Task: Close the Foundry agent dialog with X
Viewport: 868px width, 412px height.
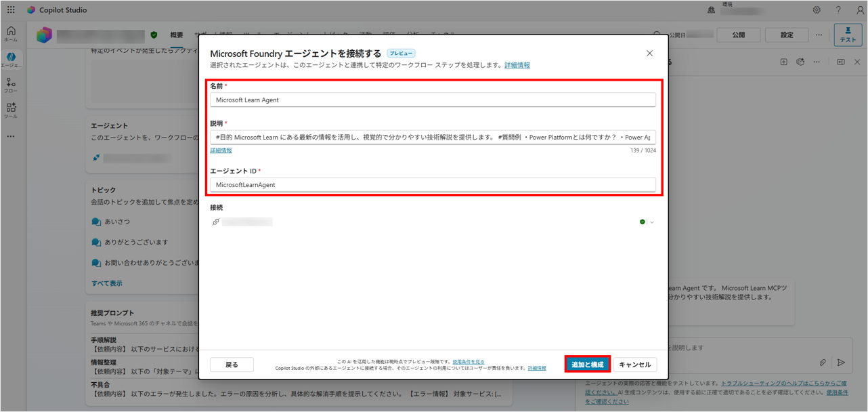Action: tap(649, 53)
